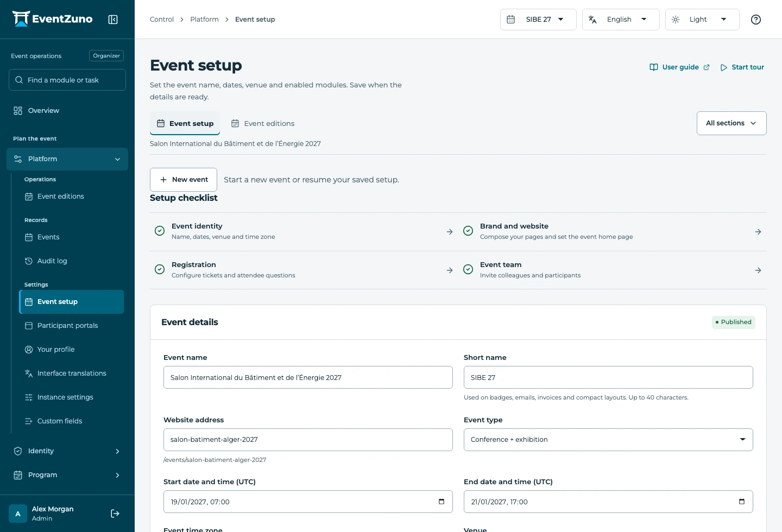This screenshot has height=532, width=782.
Task: Open Audit log in the sidebar
Action: pos(72,261)
